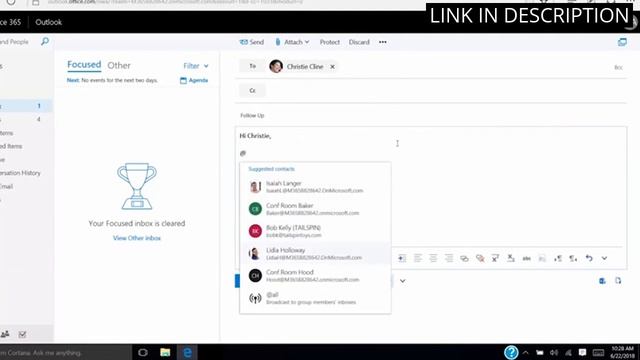The height and width of the screenshot is (360, 640).
Task: Click Protect in the compose toolbar
Action: click(329, 42)
